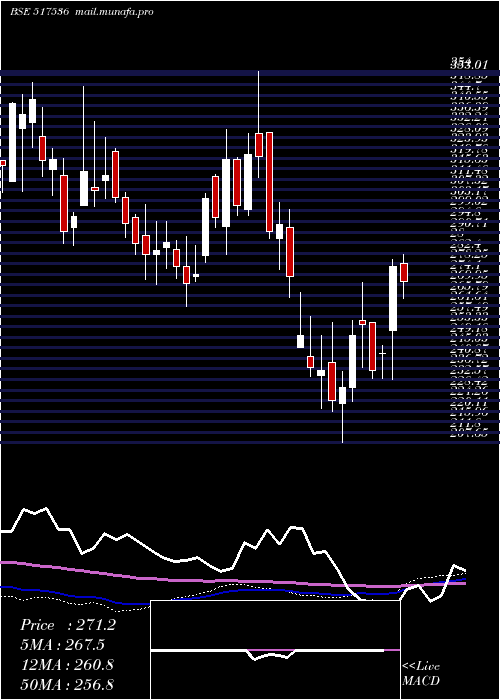
Task: Click the tall white candle before the last candle
Action: 393,299
